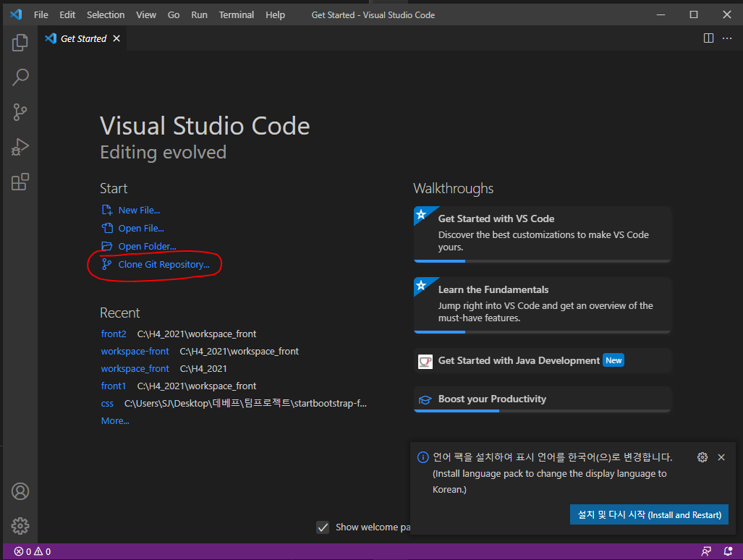This screenshot has width=743, height=560.
Task: Open the View menu
Action: [146, 14]
